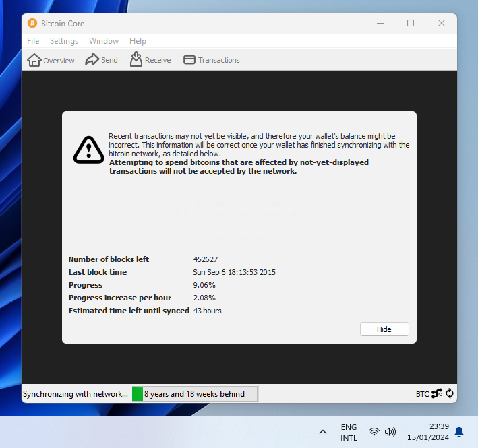Open the Overview tab
Viewport: 478px width, 448px height.
51,60
